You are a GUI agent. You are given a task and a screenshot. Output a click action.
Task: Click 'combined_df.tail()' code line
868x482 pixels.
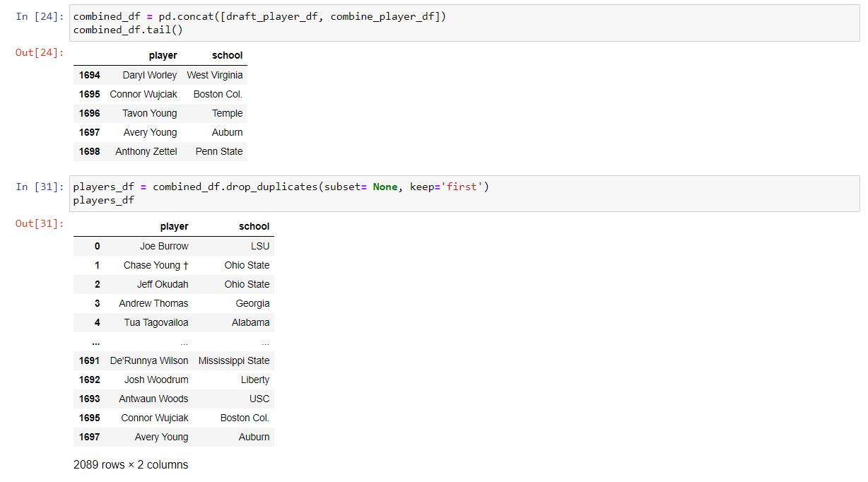128,30
